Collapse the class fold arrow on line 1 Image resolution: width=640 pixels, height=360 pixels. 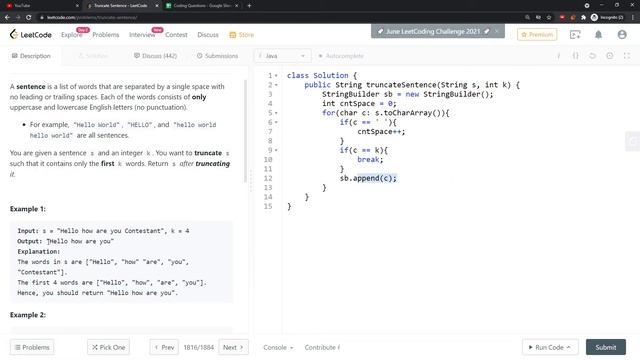point(276,76)
